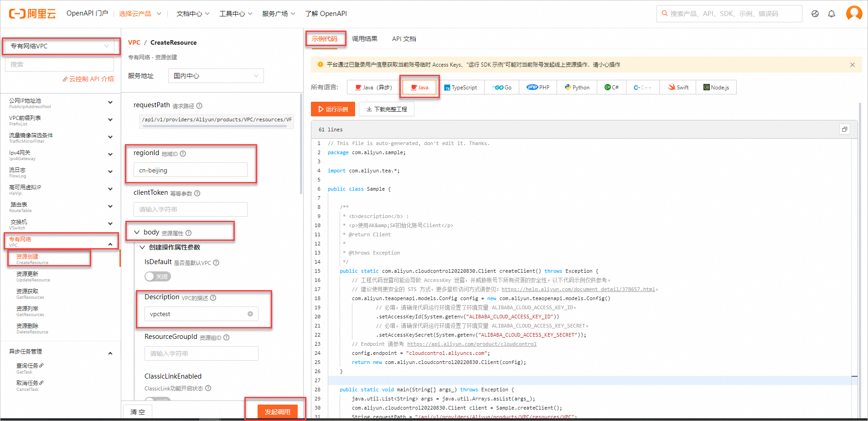
Task: Clear the Description field with its x icon
Action: click(250, 314)
